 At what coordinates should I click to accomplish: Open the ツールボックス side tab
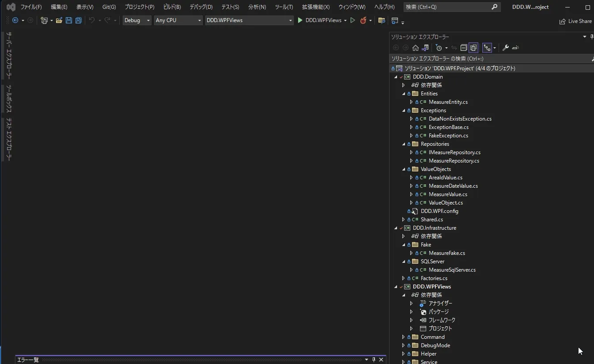[9, 99]
